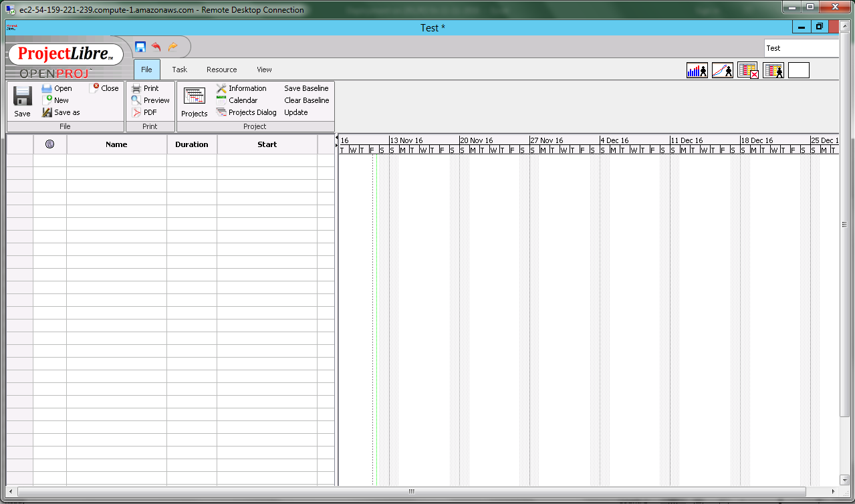Image resolution: width=855 pixels, height=504 pixels.
Task: Open the Calendar settings
Action: click(237, 100)
